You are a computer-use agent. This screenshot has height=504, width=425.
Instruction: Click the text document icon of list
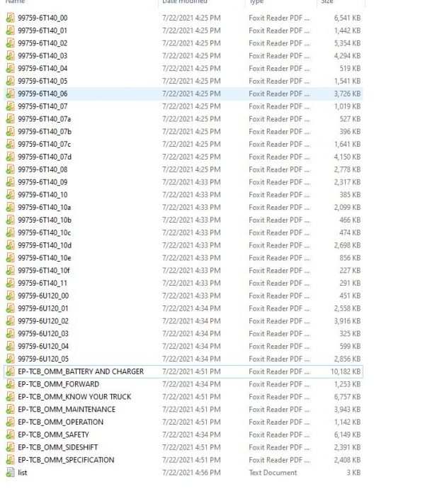pyautogui.click(x=11, y=473)
